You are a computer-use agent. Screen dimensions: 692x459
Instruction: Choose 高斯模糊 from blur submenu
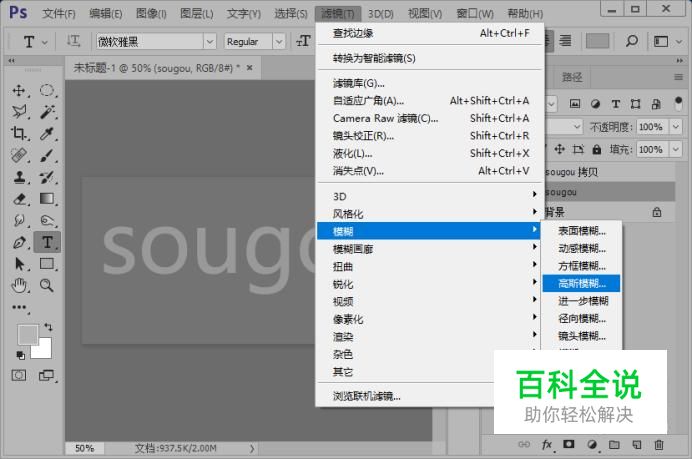click(581, 283)
